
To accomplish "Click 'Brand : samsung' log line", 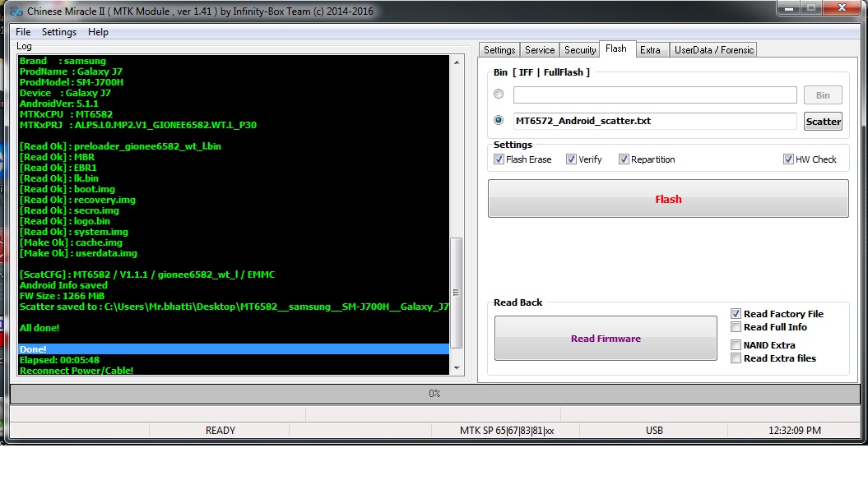I will point(63,61).
